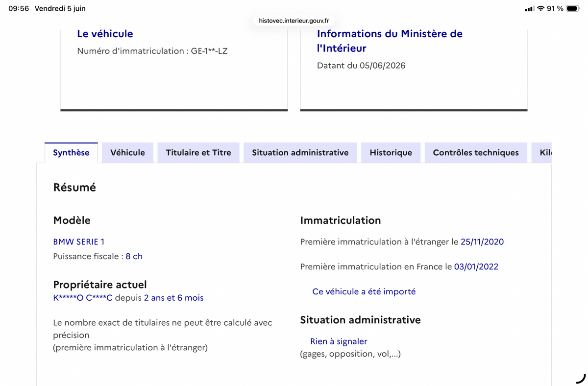Click the 03/01/2022 French registration date
The image size is (588, 386).
click(476, 267)
